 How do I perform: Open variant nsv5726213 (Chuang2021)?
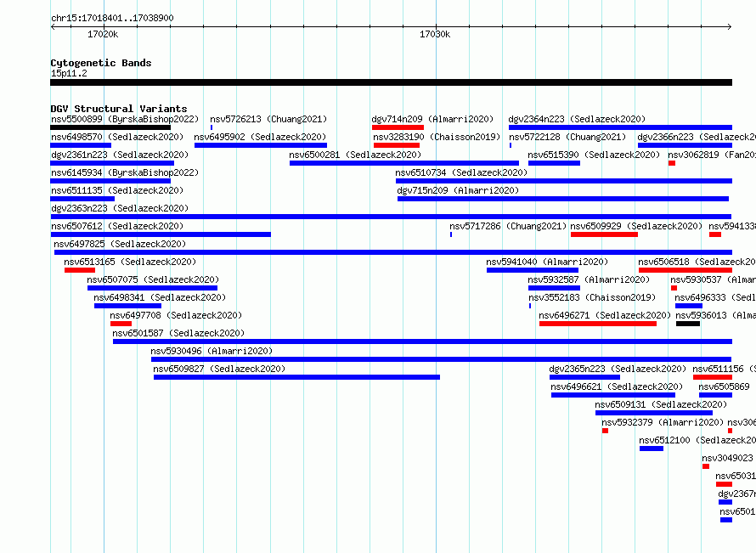point(268,119)
